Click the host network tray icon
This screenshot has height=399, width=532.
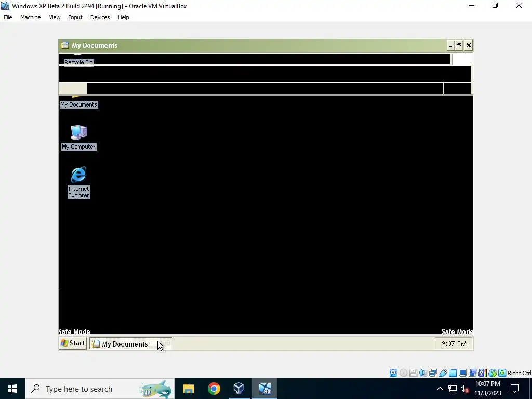[453, 389]
